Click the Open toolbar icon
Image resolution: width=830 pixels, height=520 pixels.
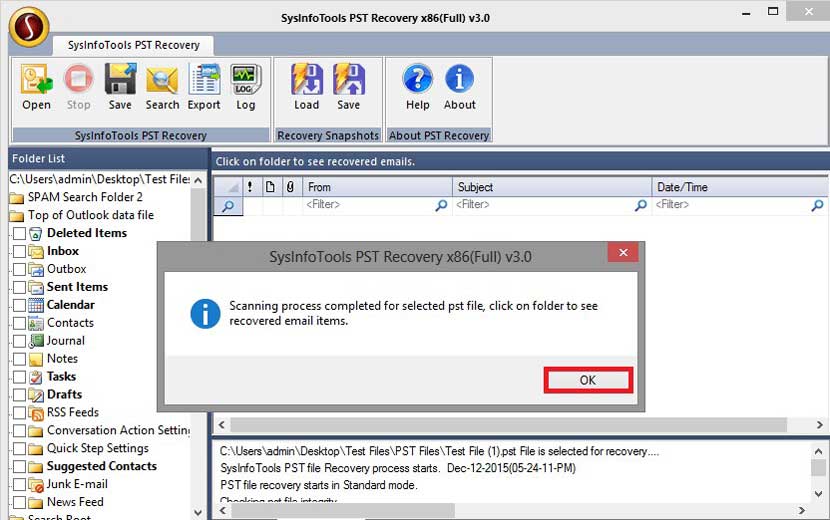[x=37, y=79]
